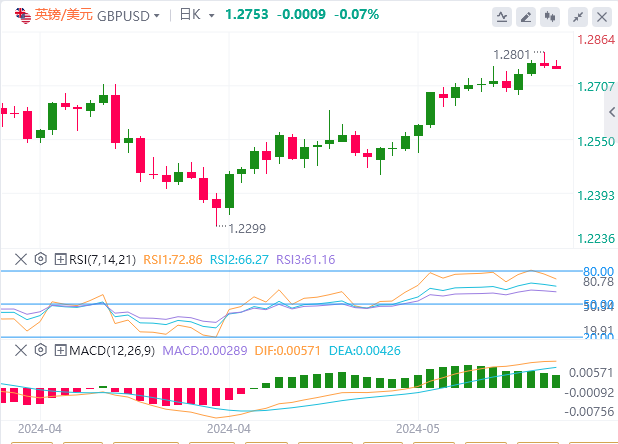Click the 1.2801 high price label
Image resolution: width=618 pixels, height=444 pixels.
512,55
